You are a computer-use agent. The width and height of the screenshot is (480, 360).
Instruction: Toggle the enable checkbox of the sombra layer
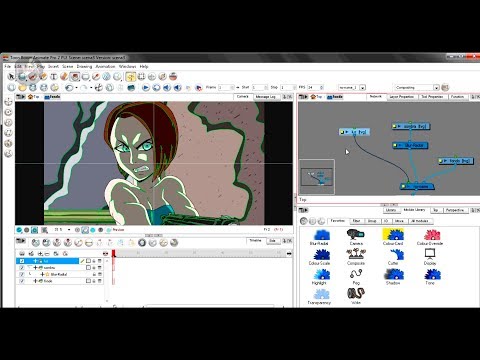22,268
